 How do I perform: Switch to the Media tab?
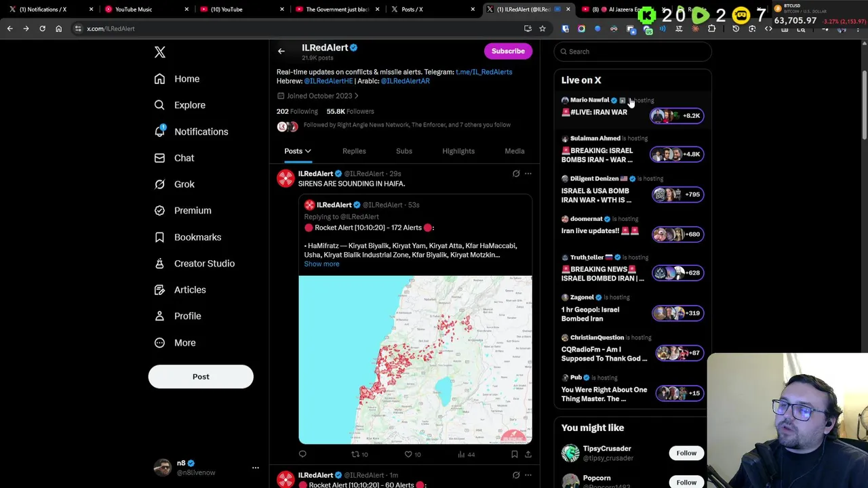[x=515, y=151]
